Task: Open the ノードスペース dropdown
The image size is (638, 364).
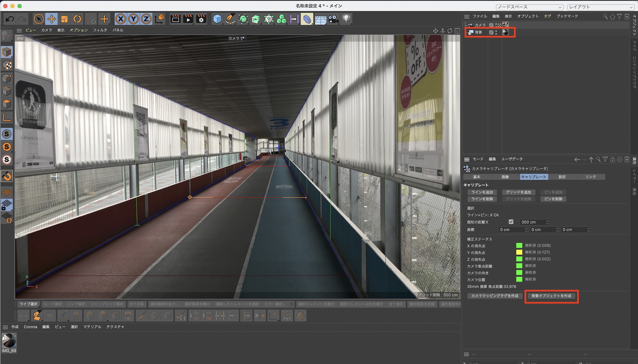Action: click(530, 7)
